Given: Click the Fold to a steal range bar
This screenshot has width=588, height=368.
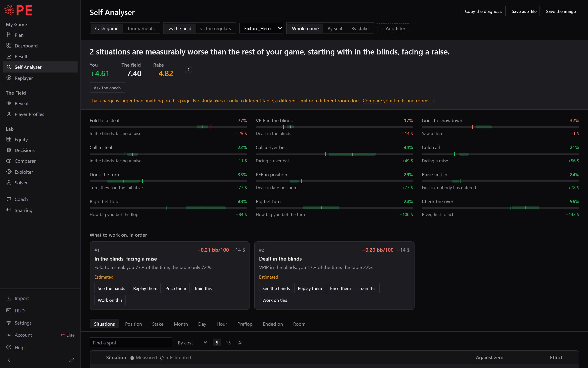Looking at the screenshot, I should point(168,127).
